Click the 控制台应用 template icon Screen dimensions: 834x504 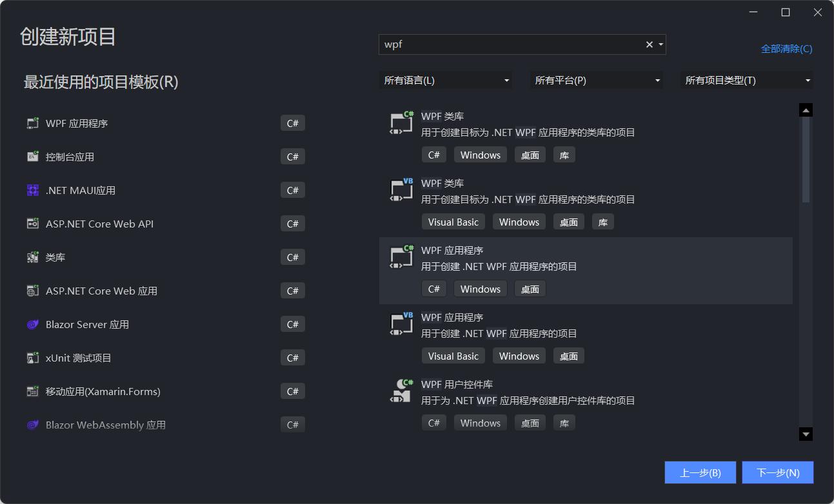(32, 156)
